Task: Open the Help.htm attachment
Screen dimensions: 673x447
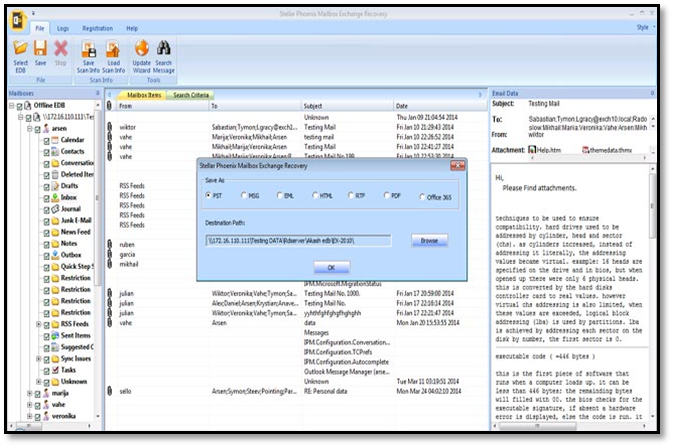Action: point(545,150)
